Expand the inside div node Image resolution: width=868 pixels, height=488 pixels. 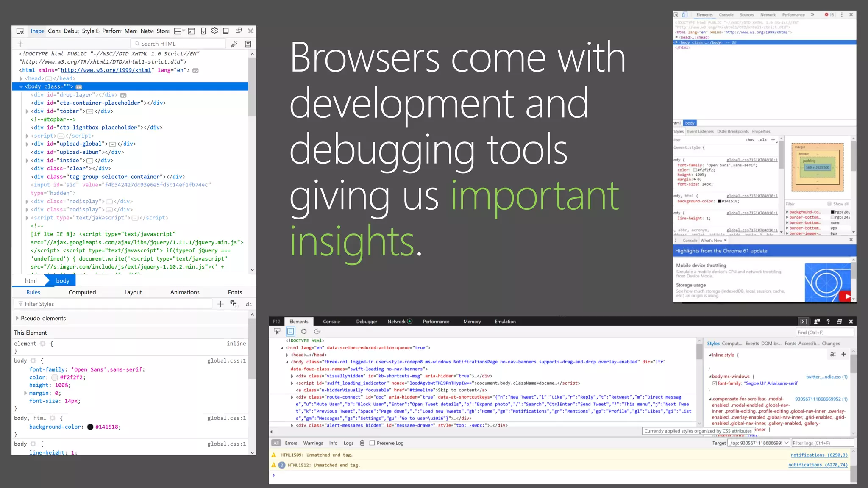click(27, 161)
